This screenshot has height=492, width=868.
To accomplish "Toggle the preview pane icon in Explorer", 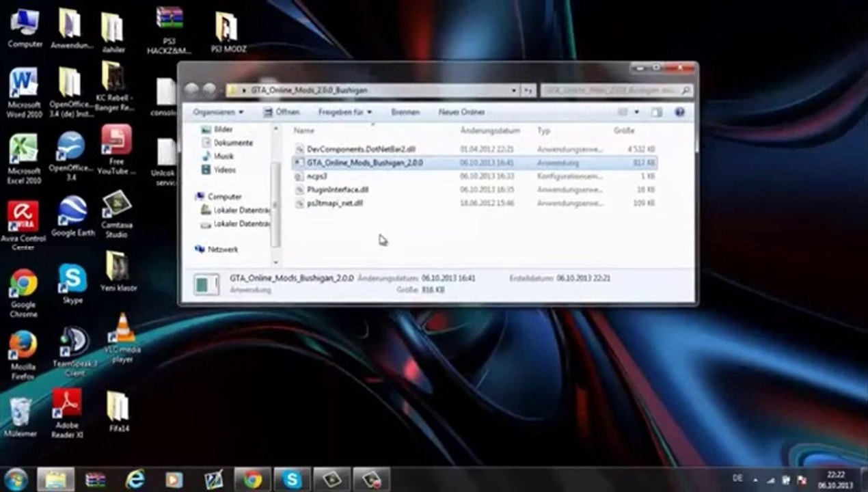I will (x=656, y=112).
